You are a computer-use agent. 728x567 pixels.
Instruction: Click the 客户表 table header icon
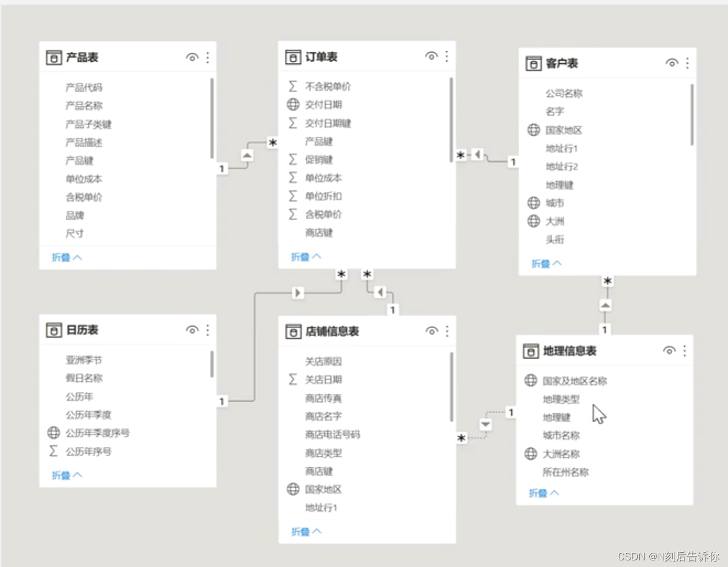click(533, 63)
